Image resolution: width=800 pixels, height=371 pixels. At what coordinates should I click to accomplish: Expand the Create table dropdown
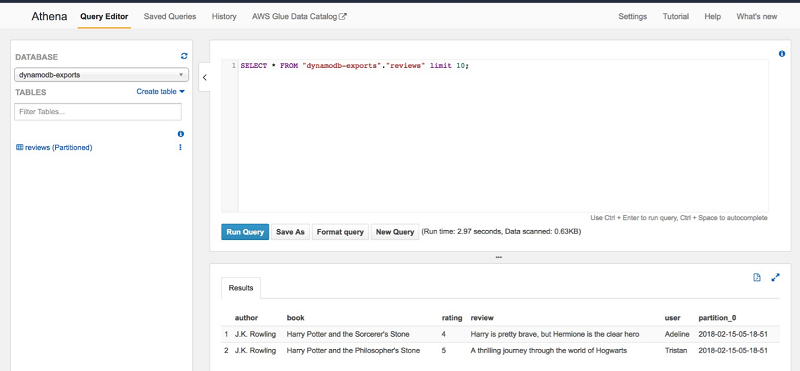(x=160, y=92)
